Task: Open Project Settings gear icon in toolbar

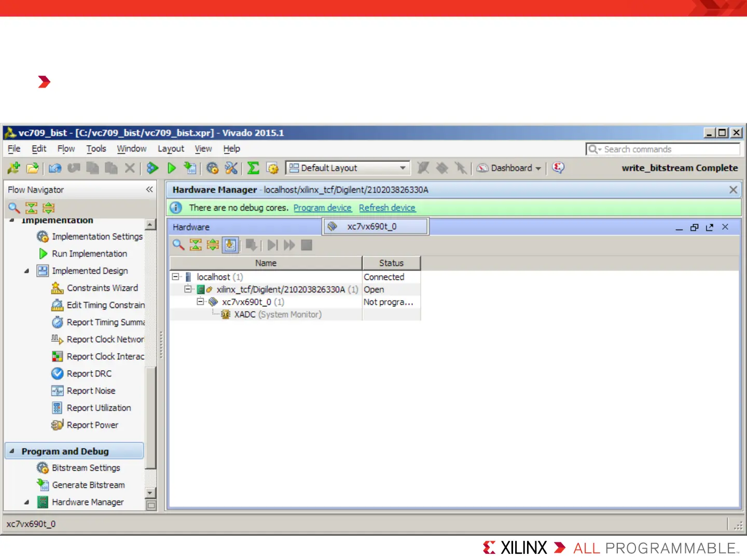Action: click(212, 168)
